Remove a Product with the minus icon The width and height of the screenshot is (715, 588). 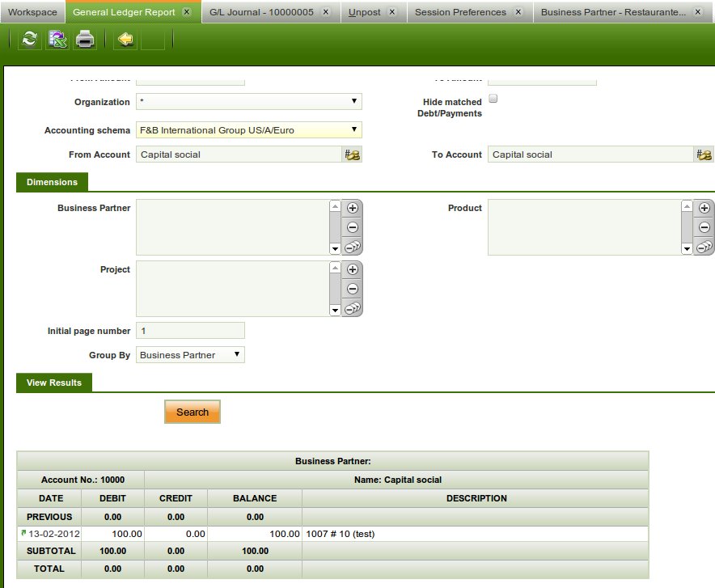tap(704, 228)
